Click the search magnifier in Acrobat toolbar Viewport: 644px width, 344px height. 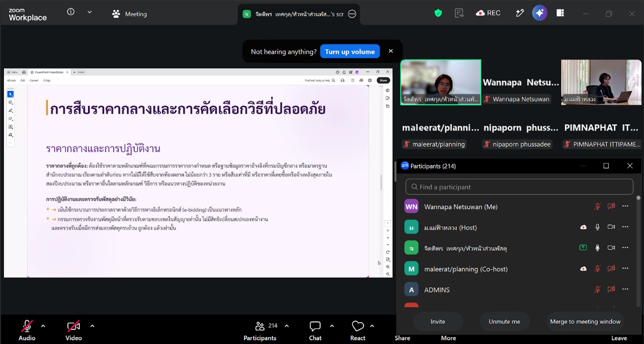(334, 80)
